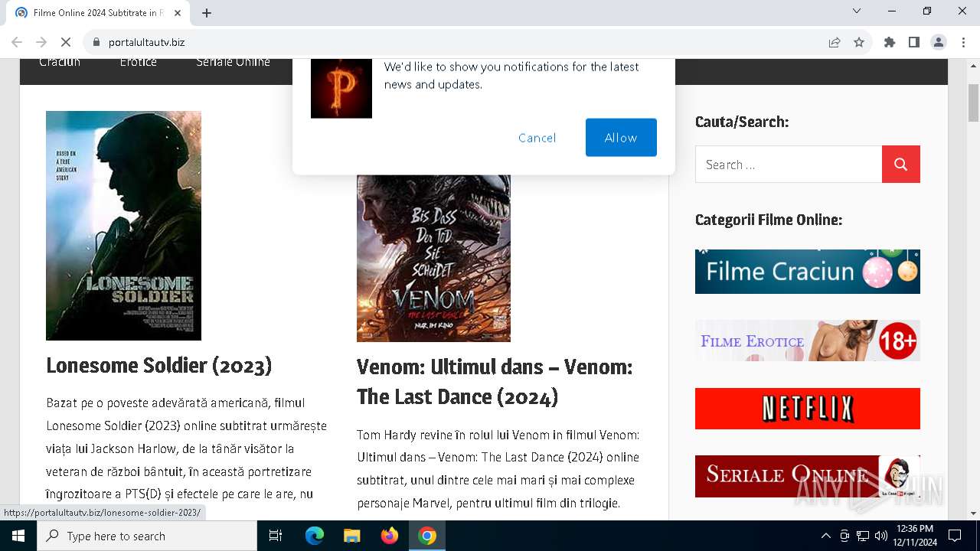Allow notifications from the site

coord(621,138)
